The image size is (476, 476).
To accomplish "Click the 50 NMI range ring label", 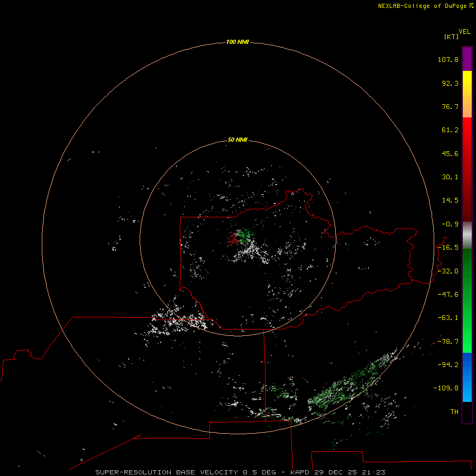I will pyautogui.click(x=237, y=140).
